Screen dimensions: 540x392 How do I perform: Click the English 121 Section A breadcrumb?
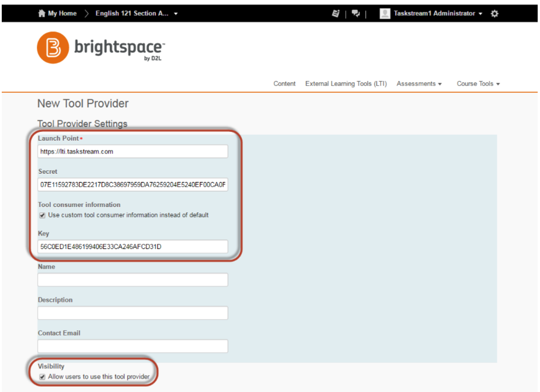point(132,13)
